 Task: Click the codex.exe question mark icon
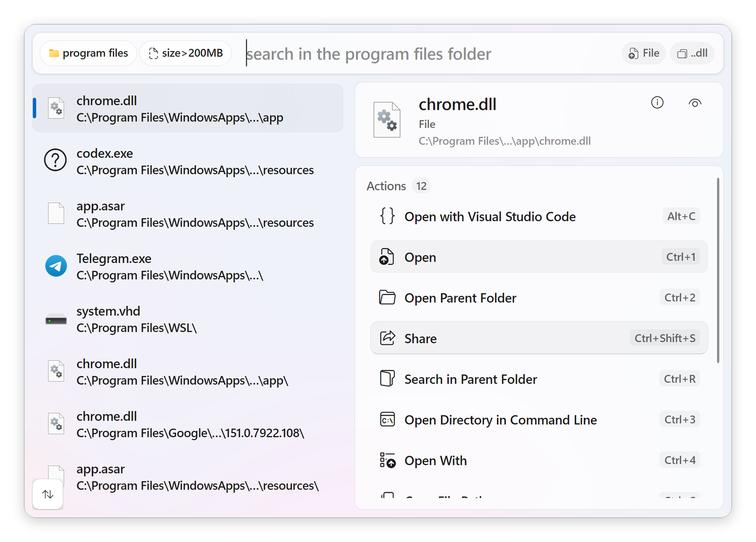click(55, 160)
